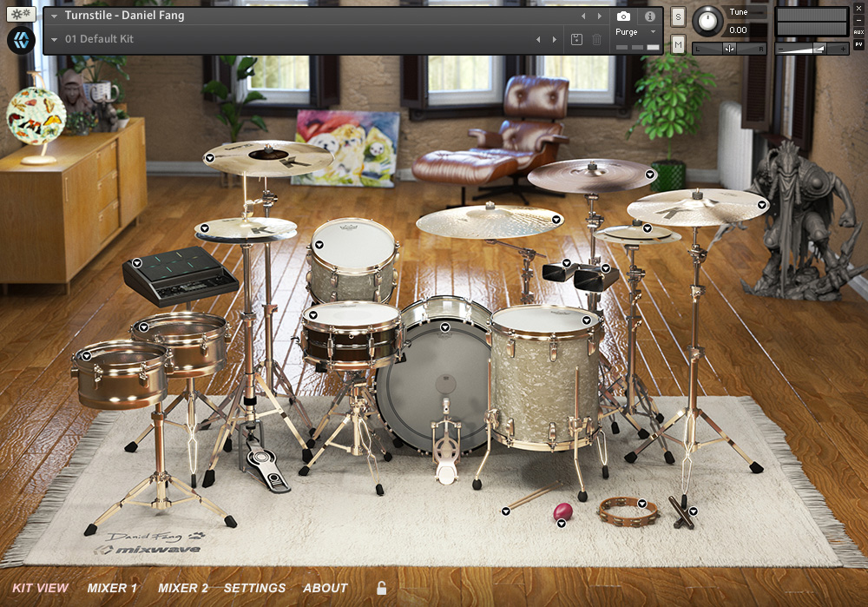Open the instrument info panel via the i icon
868x607 pixels.
[650, 16]
